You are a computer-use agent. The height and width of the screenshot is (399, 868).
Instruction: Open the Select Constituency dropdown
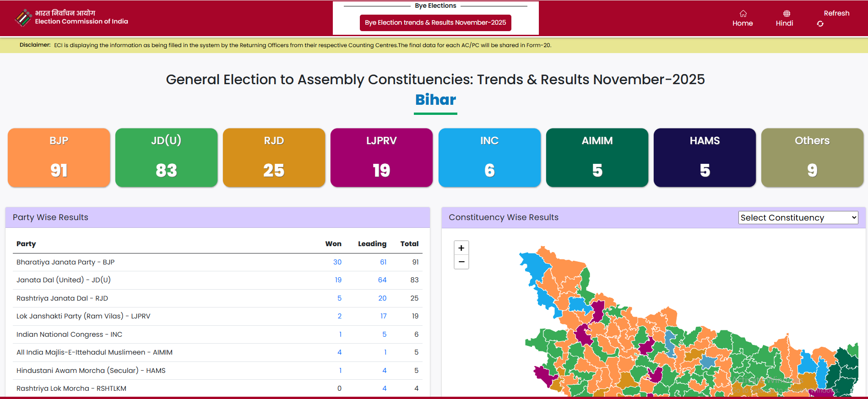tap(798, 218)
